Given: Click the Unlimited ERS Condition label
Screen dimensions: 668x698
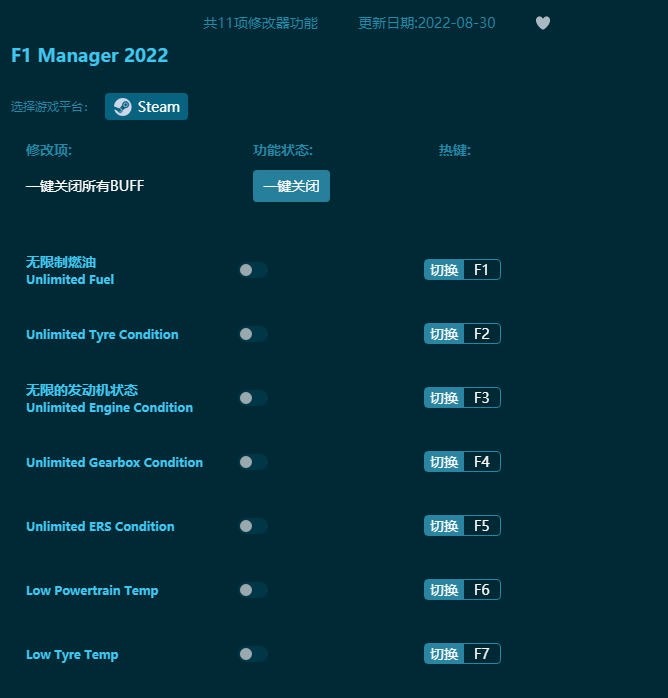Looking at the screenshot, I should [x=100, y=527].
